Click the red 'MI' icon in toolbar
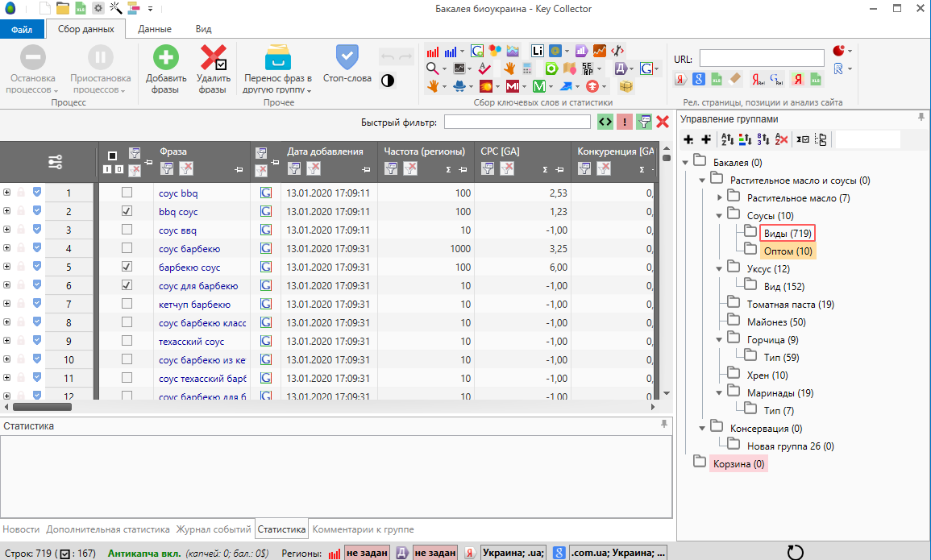The image size is (931, 560). (x=513, y=86)
